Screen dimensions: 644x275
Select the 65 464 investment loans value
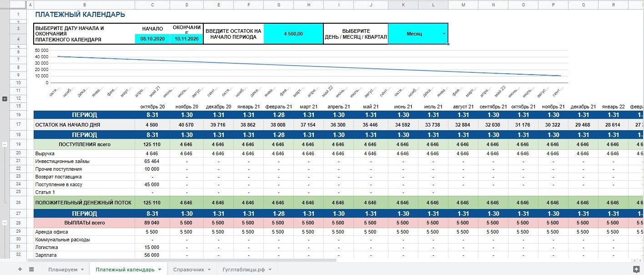pos(152,161)
